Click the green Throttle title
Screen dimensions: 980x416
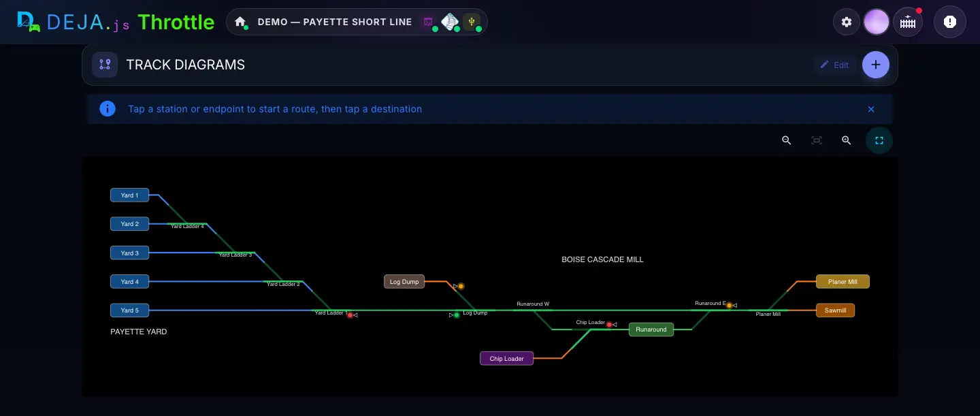pyautogui.click(x=176, y=22)
